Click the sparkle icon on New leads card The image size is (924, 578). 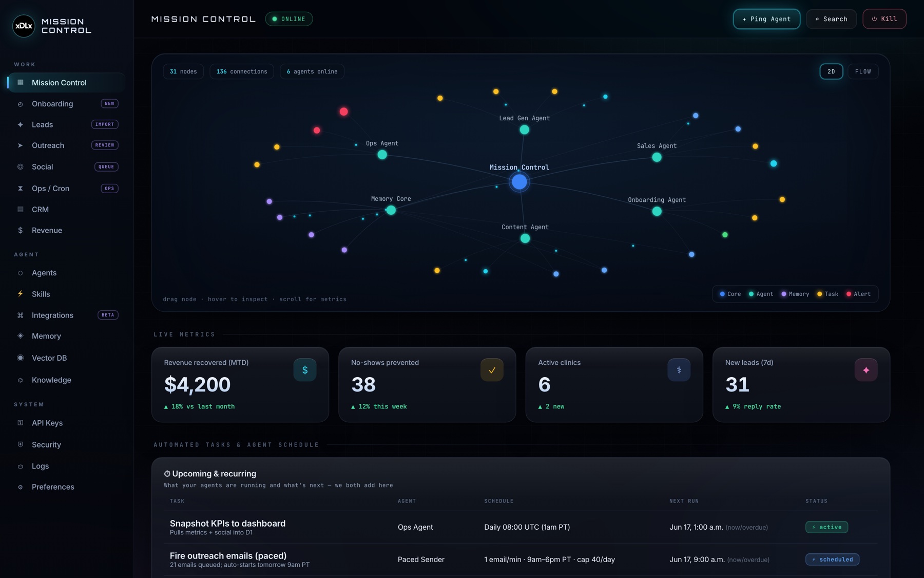(x=866, y=370)
